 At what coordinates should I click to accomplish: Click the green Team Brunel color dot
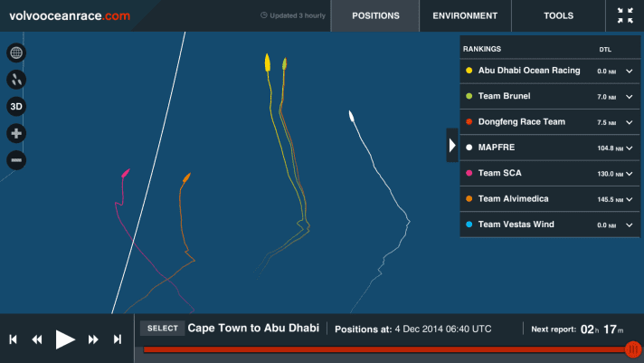tap(469, 96)
